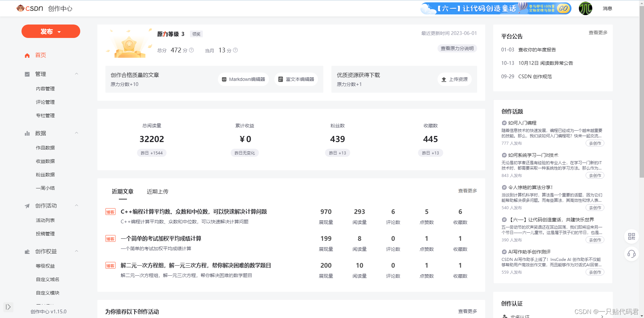Open the 六一 banner advertisement
This screenshot has height=318, width=644.
click(x=496, y=8)
